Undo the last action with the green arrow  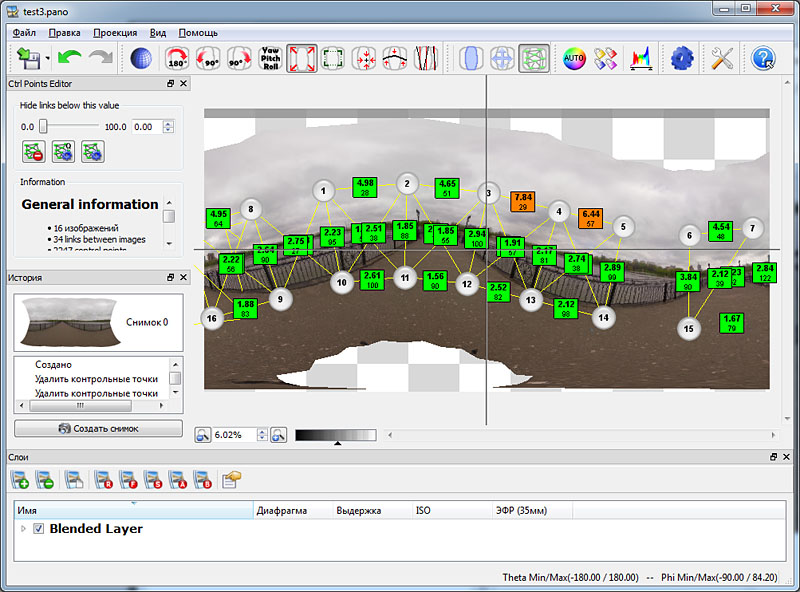(70, 57)
